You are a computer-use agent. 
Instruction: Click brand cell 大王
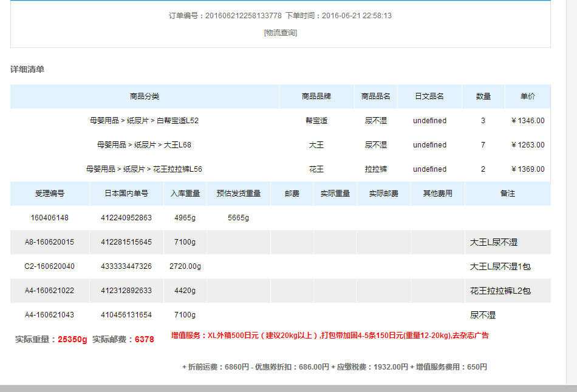tap(316, 145)
